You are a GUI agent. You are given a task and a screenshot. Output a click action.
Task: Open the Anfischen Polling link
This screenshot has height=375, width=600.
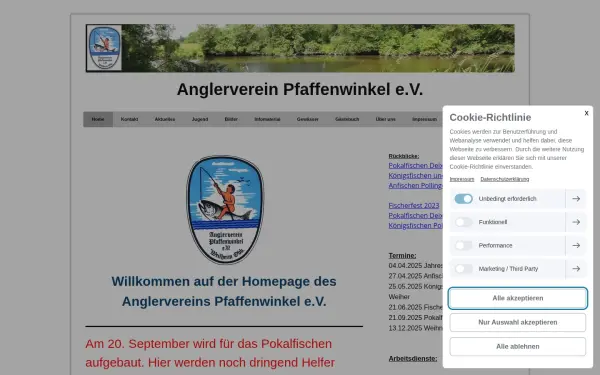(416, 186)
